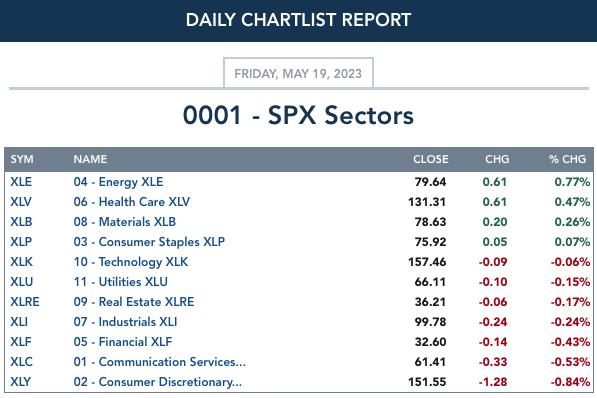Viewport: 597px width, 398px height.
Task: View 02 - Consumer Discretionary chart
Action: [158, 382]
